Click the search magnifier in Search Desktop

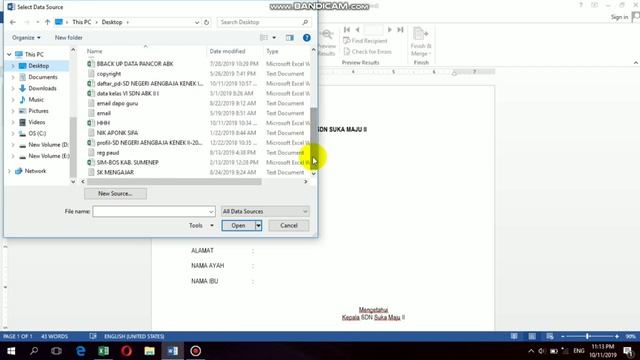pos(305,22)
